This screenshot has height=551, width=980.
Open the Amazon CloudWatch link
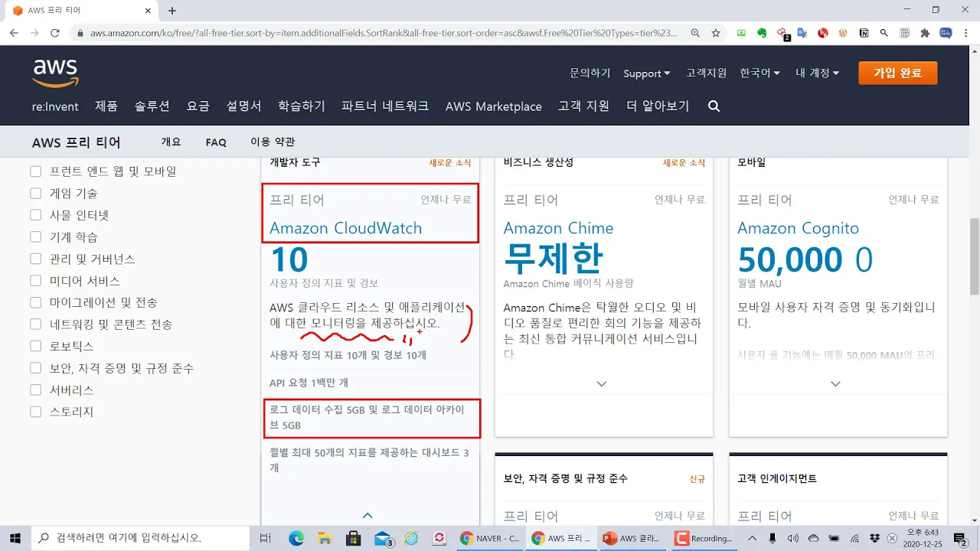346,228
